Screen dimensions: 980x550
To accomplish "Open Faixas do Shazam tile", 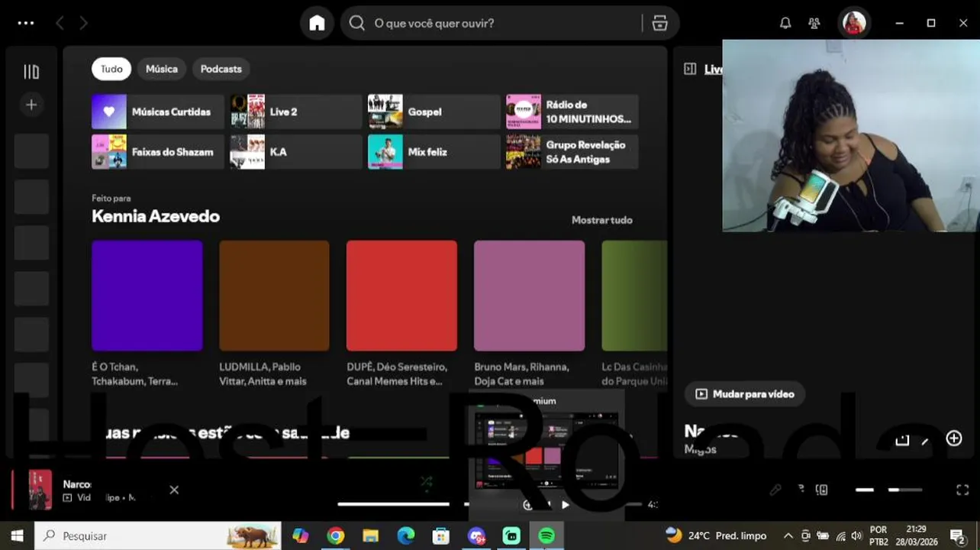I will pyautogui.click(x=158, y=152).
